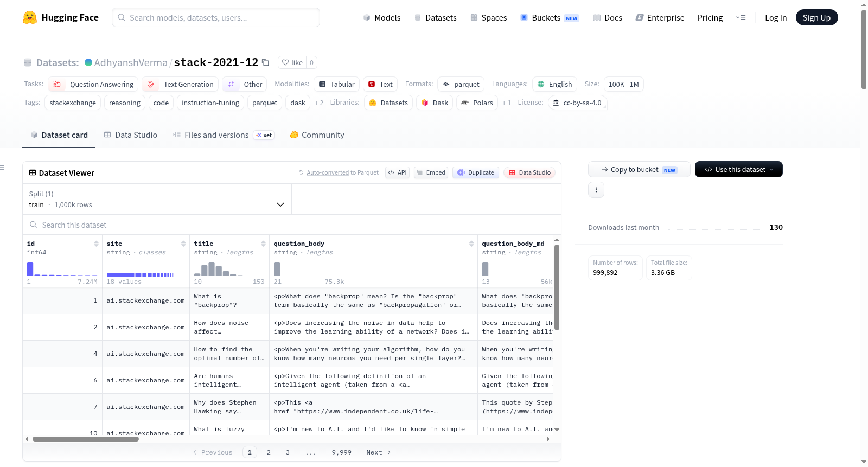
Task: Click the Sign Up button
Action: click(817, 17)
